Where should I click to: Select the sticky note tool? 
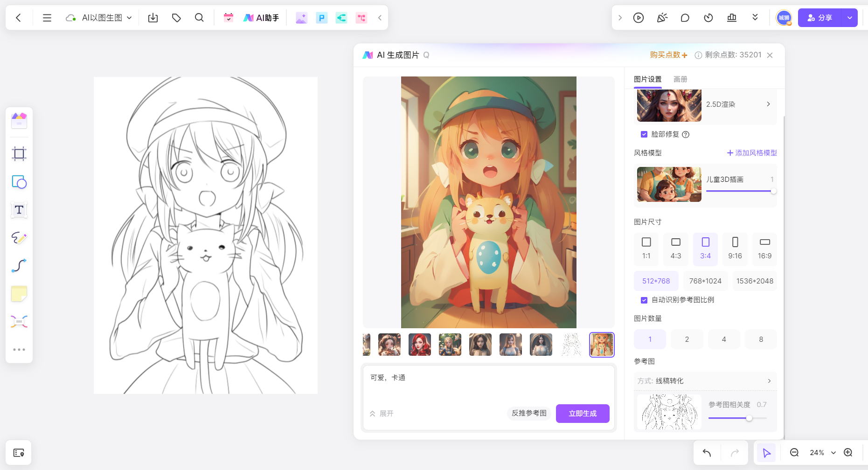click(19, 294)
